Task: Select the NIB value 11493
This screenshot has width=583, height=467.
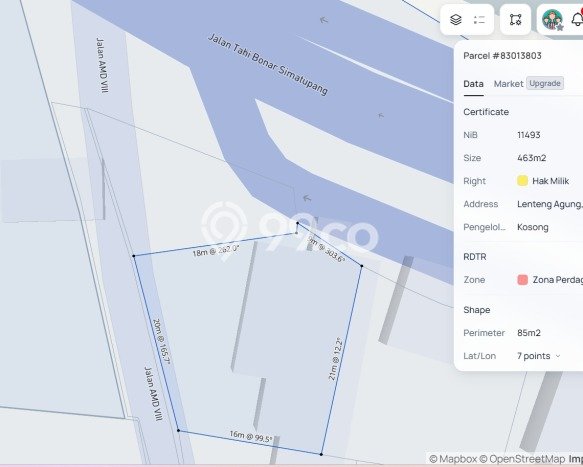Action: 528,135
